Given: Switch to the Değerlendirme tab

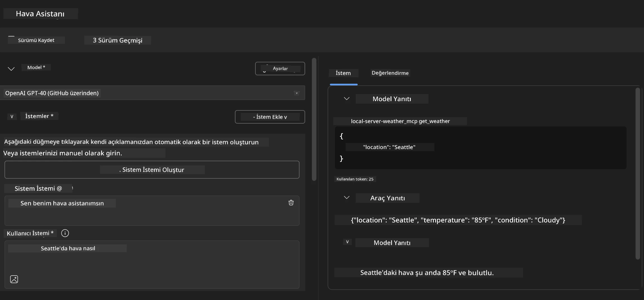Looking at the screenshot, I should point(390,73).
